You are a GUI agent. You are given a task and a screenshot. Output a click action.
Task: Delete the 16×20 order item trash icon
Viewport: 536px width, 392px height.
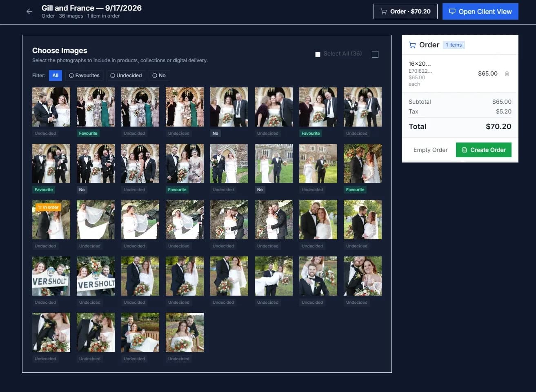pyautogui.click(x=507, y=73)
